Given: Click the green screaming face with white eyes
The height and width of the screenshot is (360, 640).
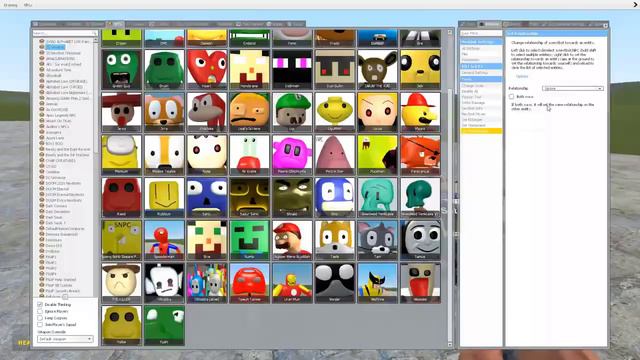Looking at the screenshot, I should (122, 69).
